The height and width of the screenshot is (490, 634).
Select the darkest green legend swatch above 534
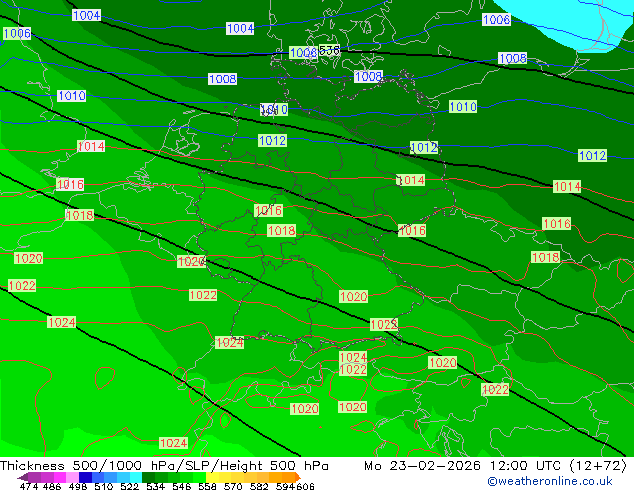coord(148,477)
